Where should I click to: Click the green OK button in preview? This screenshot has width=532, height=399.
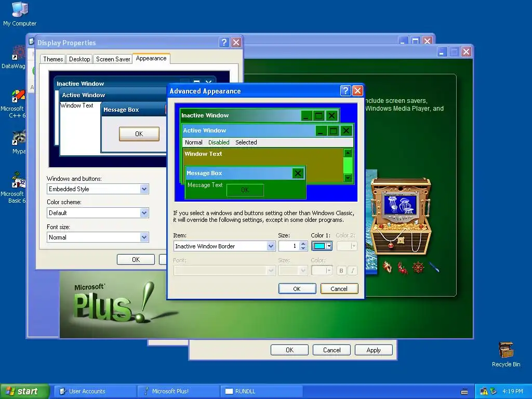[245, 190]
